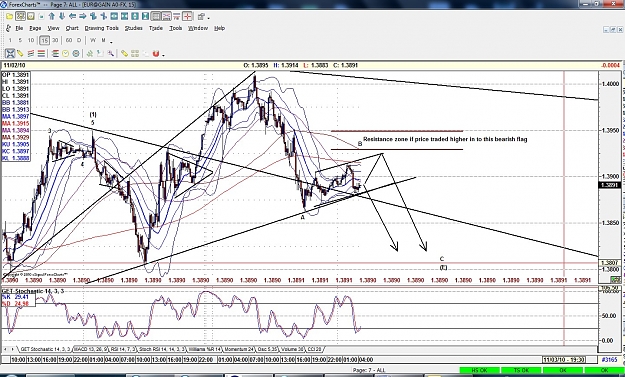
Task: Click the up arrow toolbar icon
Action: click(x=51, y=16)
